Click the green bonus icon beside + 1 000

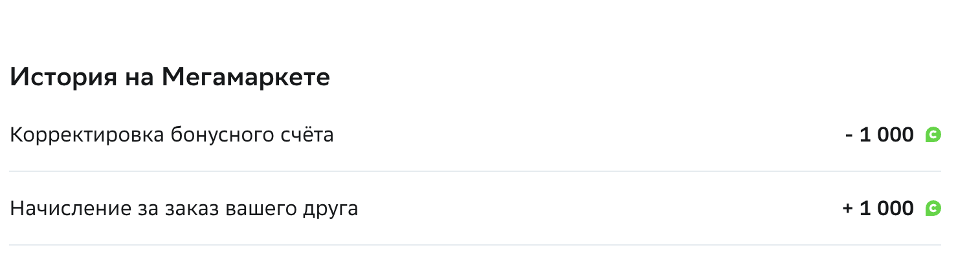(933, 209)
